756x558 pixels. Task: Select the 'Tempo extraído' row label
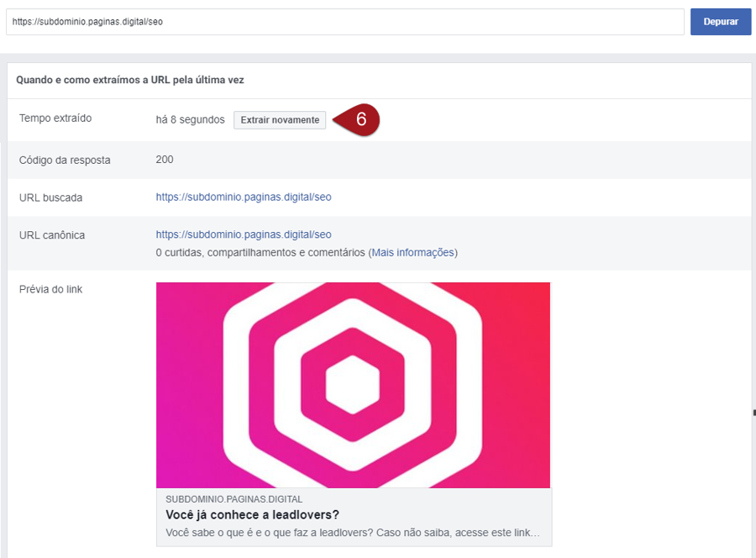[55, 118]
